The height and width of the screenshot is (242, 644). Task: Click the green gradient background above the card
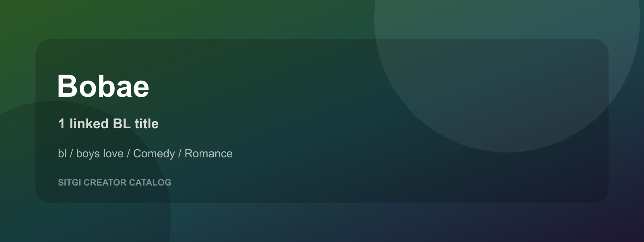201,18
